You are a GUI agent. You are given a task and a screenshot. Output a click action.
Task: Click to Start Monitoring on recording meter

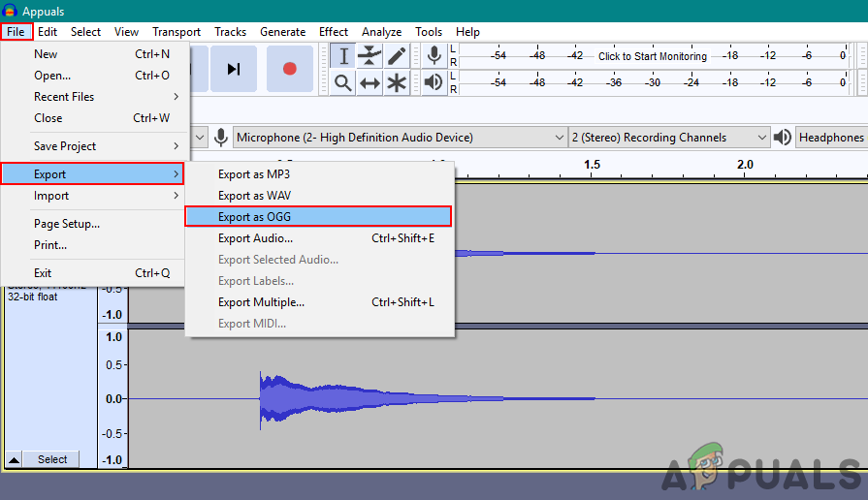coord(652,56)
